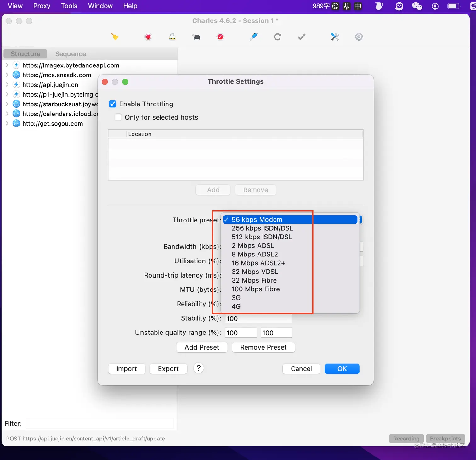Select 32 Mbps Fibre preset

coord(290,280)
